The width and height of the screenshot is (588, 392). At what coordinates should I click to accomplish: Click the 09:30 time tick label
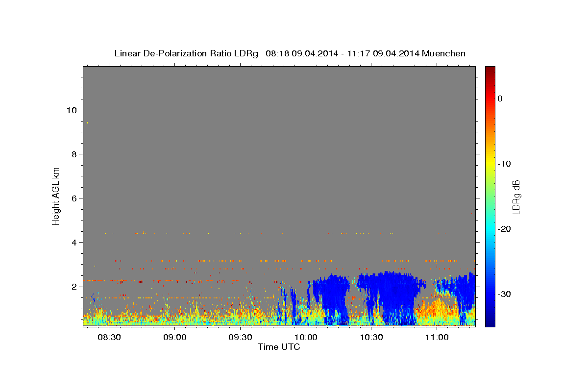[240, 338]
